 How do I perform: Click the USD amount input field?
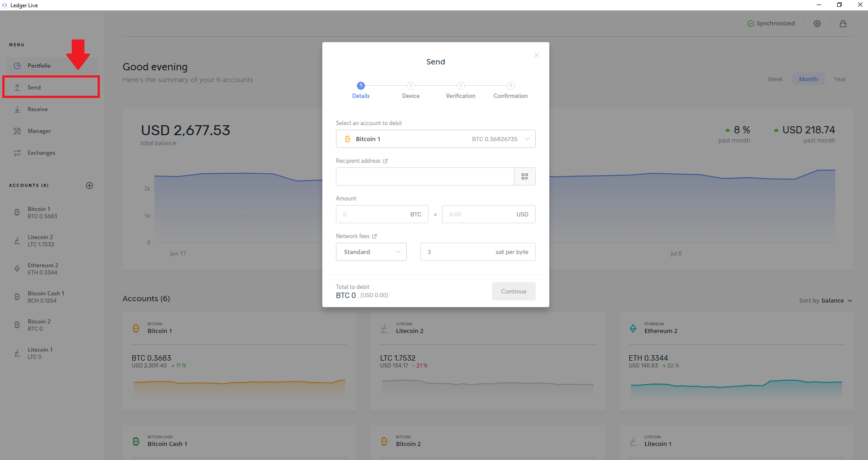[489, 214]
